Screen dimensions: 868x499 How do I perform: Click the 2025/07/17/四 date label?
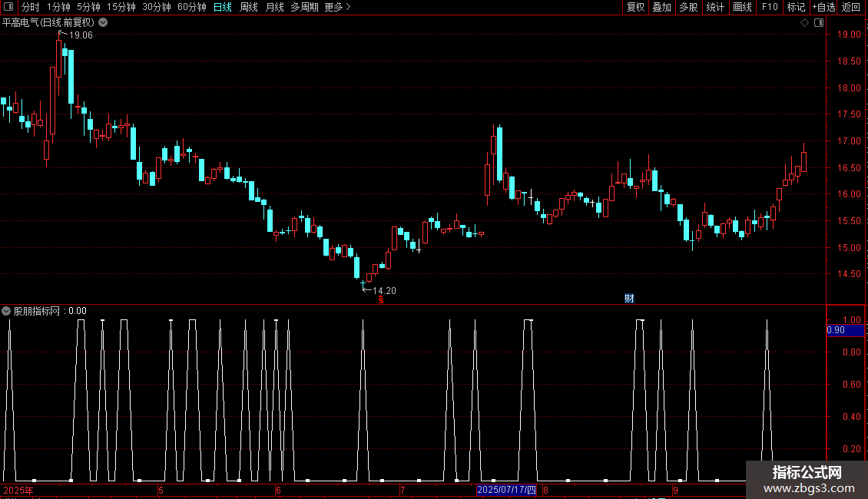(x=506, y=490)
